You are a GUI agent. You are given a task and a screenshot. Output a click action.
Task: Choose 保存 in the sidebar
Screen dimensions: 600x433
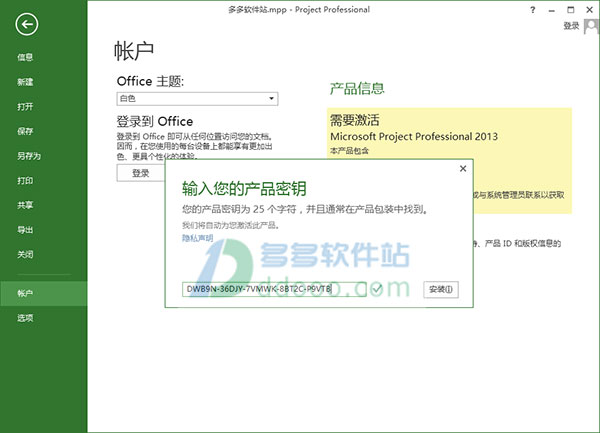[x=25, y=131]
